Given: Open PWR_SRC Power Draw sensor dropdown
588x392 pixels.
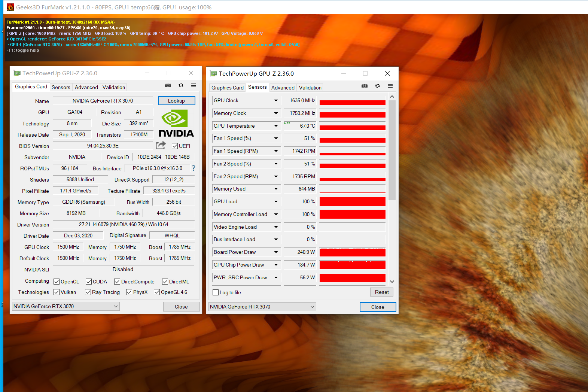Looking at the screenshot, I should (x=276, y=277).
